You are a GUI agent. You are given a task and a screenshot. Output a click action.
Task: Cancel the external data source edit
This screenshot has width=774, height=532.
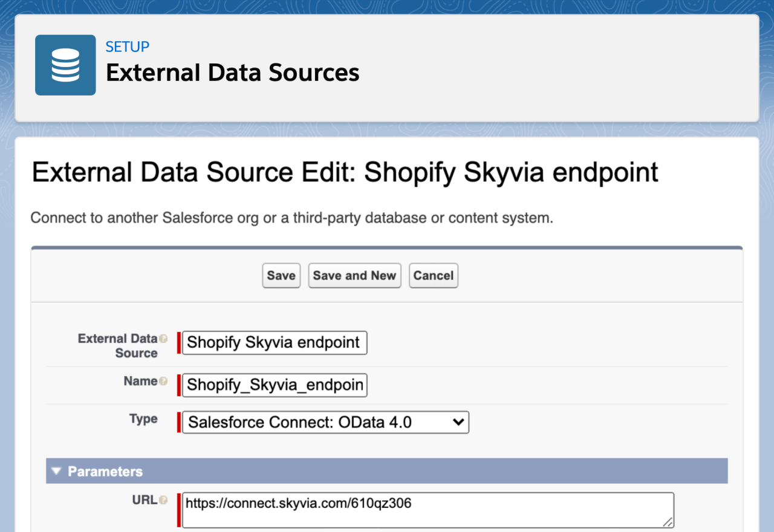433,276
